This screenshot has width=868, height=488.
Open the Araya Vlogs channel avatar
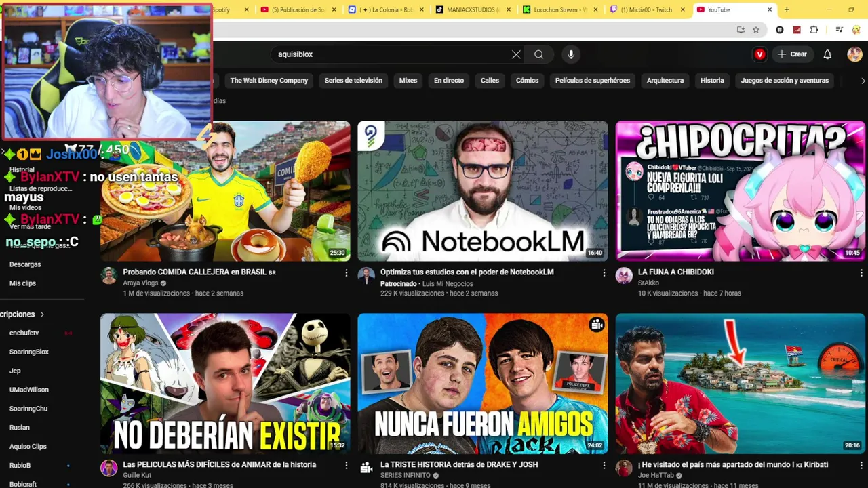pos(108,275)
